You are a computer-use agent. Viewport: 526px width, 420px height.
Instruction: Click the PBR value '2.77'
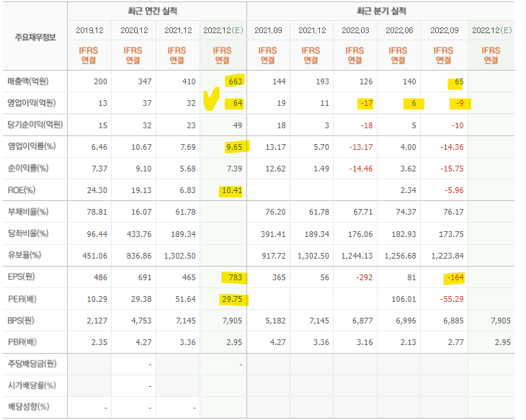point(455,342)
